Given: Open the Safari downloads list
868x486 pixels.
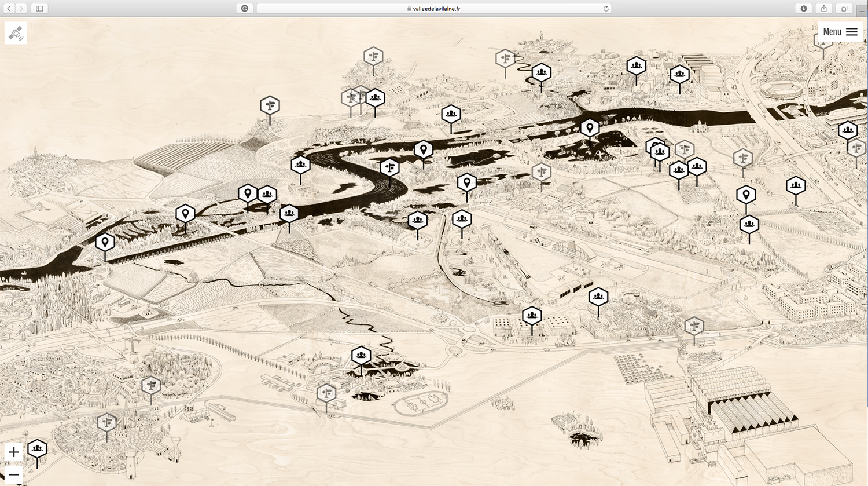Looking at the screenshot, I should [x=804, y=9].
